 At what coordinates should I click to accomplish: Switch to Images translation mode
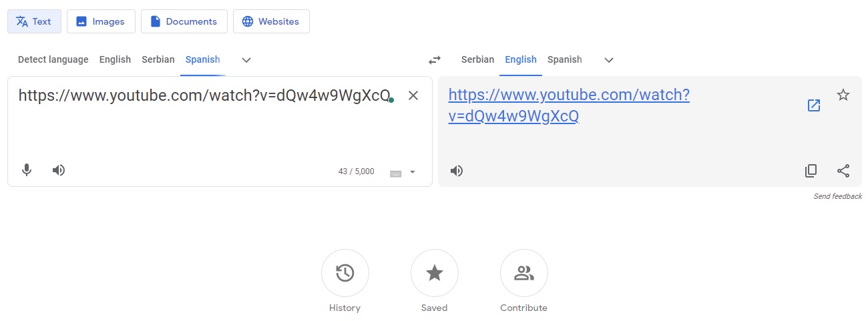[x=101, y=21]
